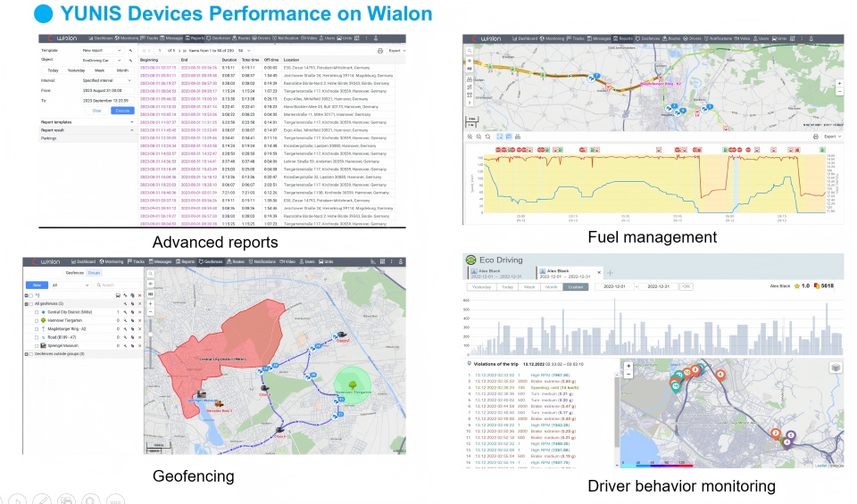This screenshot has height=504, width=857.
Task: Open Export dropdown above fuel chart
Action: click(832, 136)
